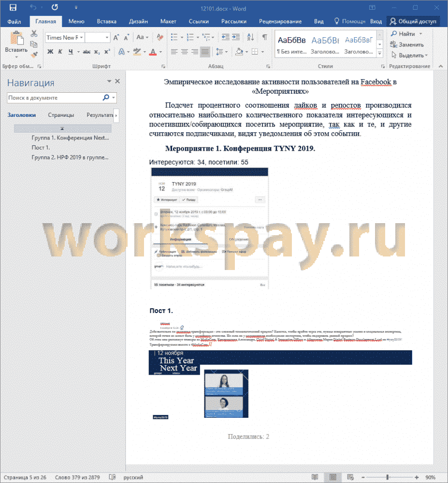Image resolution: width=448 pixels, height=483 pixels.
Task: Switch to the Рецензирование ribbon tab
Action: click(x=280, y=22)
